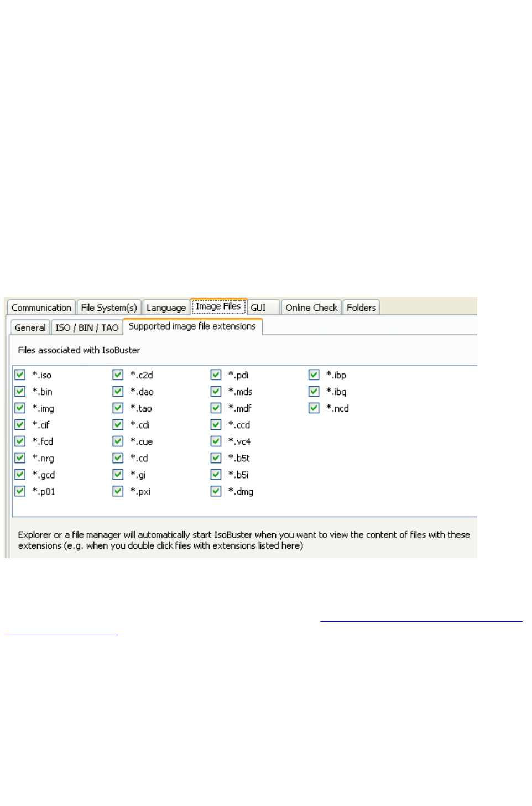Screen dimensions: 532x806
Task: Uncheck the *.cd extension
Action: click(x=118, y=457)
